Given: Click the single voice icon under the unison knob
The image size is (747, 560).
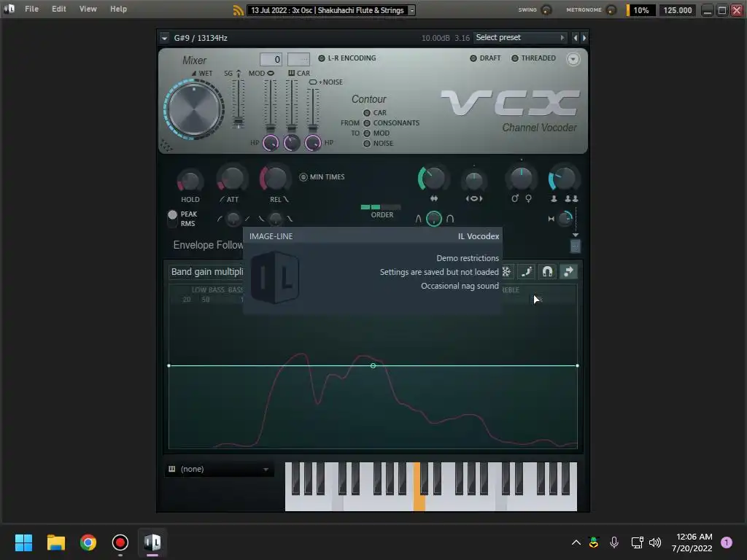Looking at the screenshot, I should tap(554, 198).
